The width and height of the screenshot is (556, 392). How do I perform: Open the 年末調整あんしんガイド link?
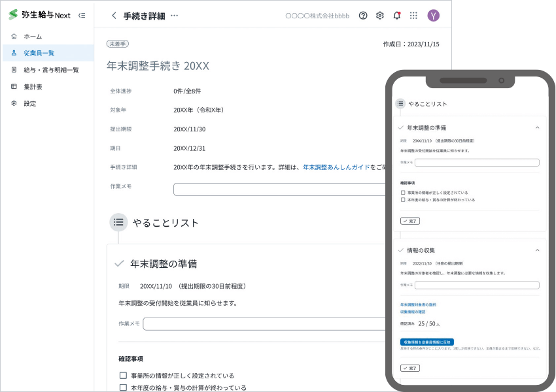(336, 167)
